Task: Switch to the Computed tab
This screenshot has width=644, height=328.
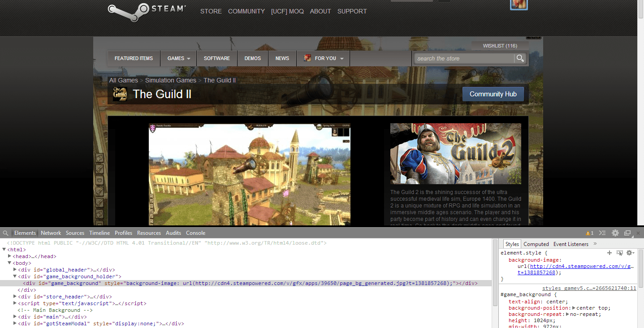Action: pyautogui.click(x=536, y=244)
